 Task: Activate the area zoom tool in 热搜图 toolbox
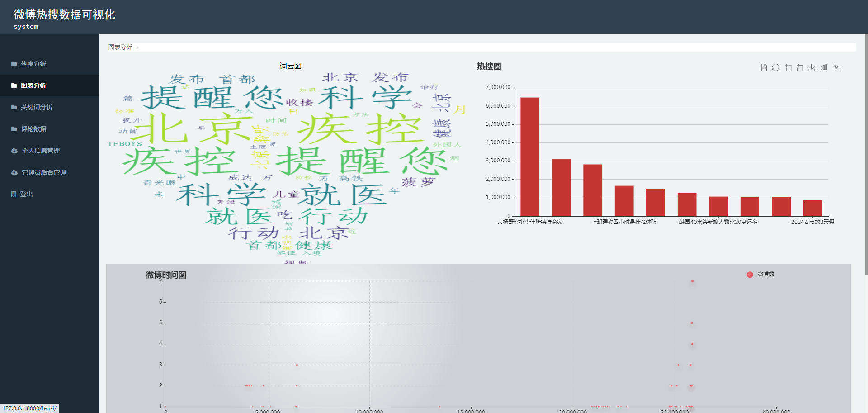[788, 67]
